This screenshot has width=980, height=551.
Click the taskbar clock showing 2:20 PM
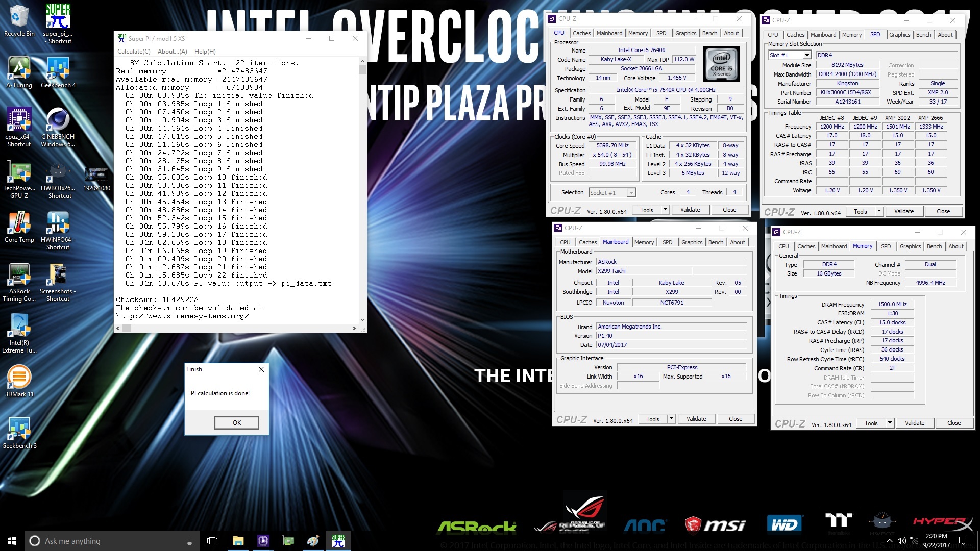[936, 540]
